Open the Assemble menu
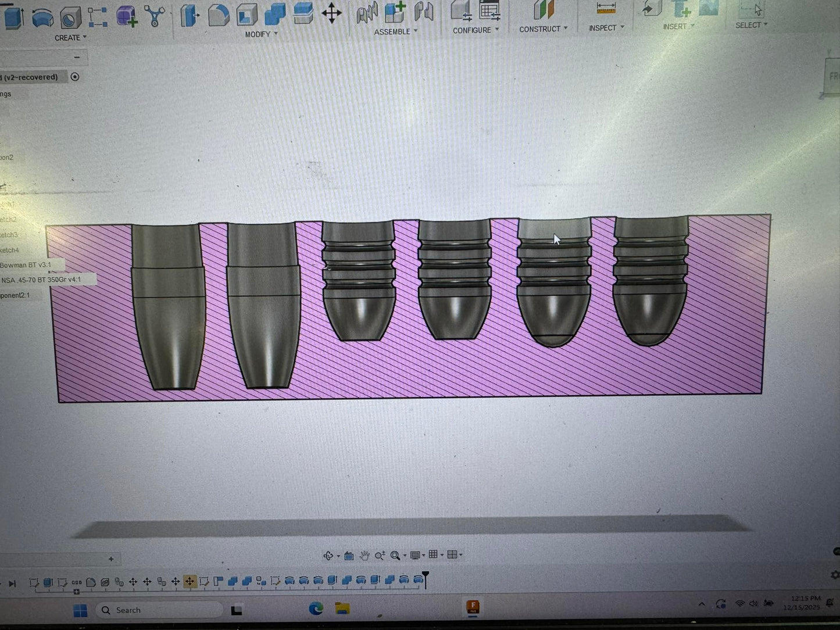This screenshot has height=630, width=840. point(396,31)
